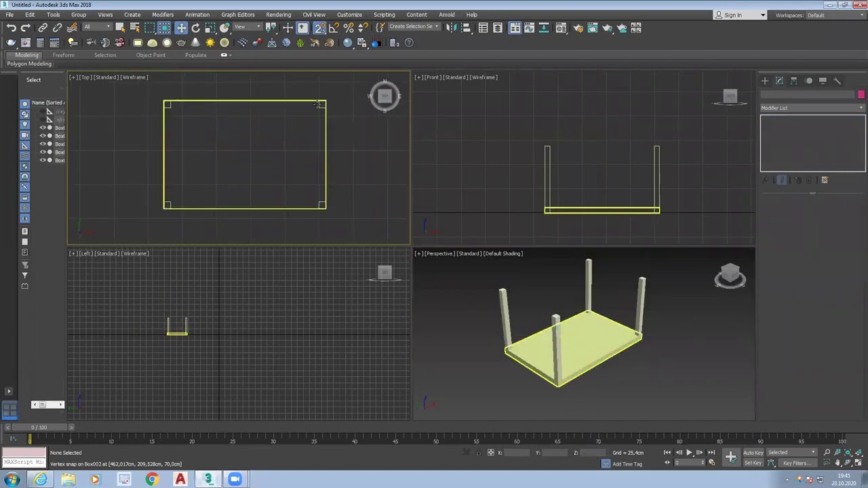Activate the Unlink Selection tool

point(57,28)
